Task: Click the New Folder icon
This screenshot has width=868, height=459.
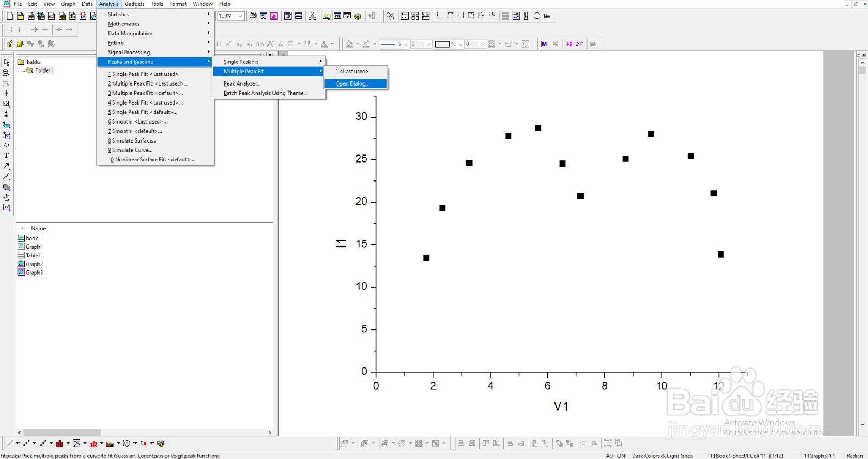Action: (20, 16)
